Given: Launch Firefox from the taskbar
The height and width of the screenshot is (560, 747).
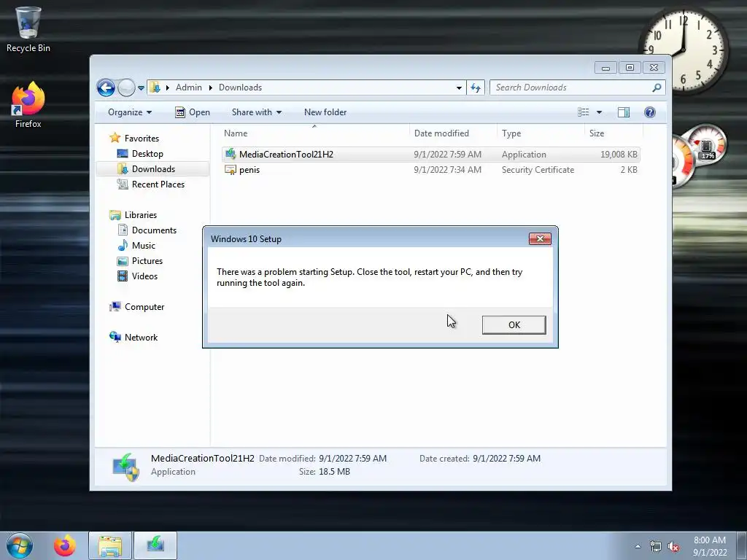Looking at the screenshot, I should click(x=65, y=545).
